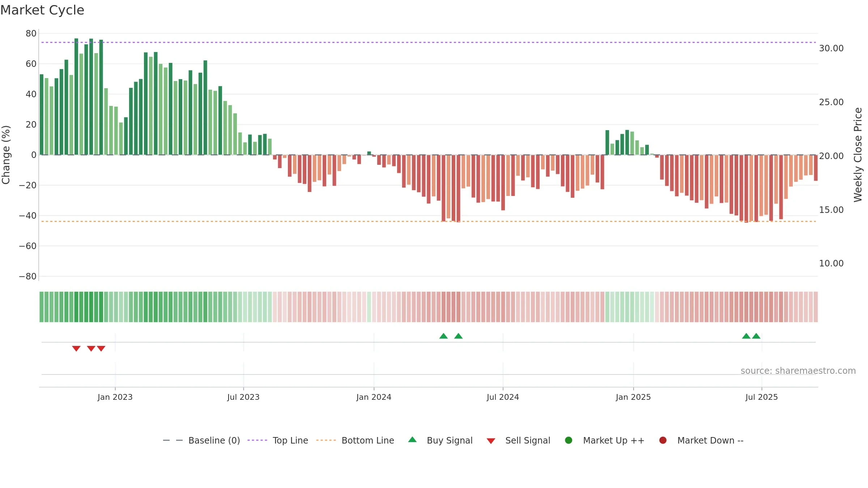Image resolution: width=868 pixels, height=488 pixels.
Task: Select the first buy signal marker before Jul 2025
Action: click(746, 336)
